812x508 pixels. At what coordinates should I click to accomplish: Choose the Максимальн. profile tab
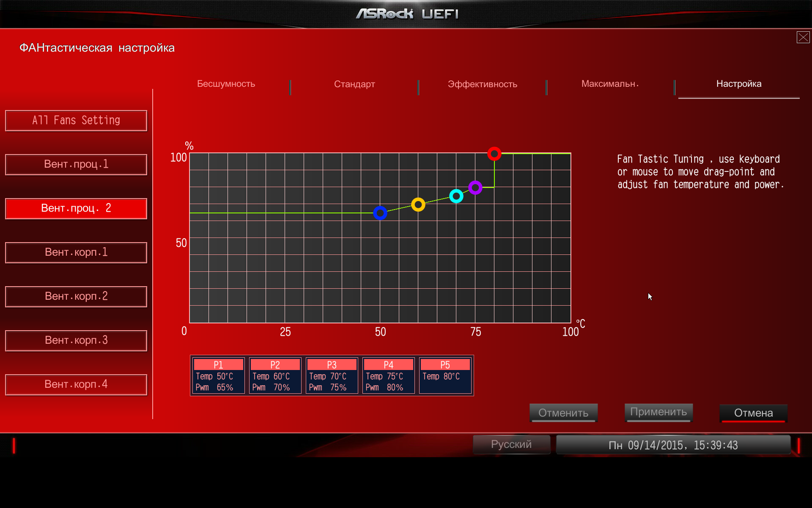tap(610, 84)
